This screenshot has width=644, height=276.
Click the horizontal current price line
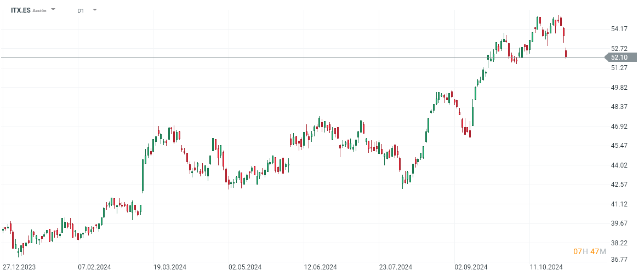274,57
